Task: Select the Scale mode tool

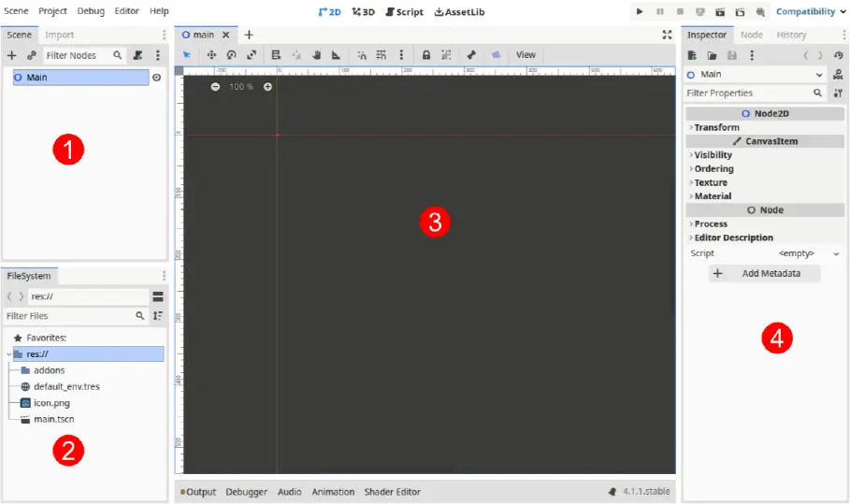Action: (x=251, y=55)
